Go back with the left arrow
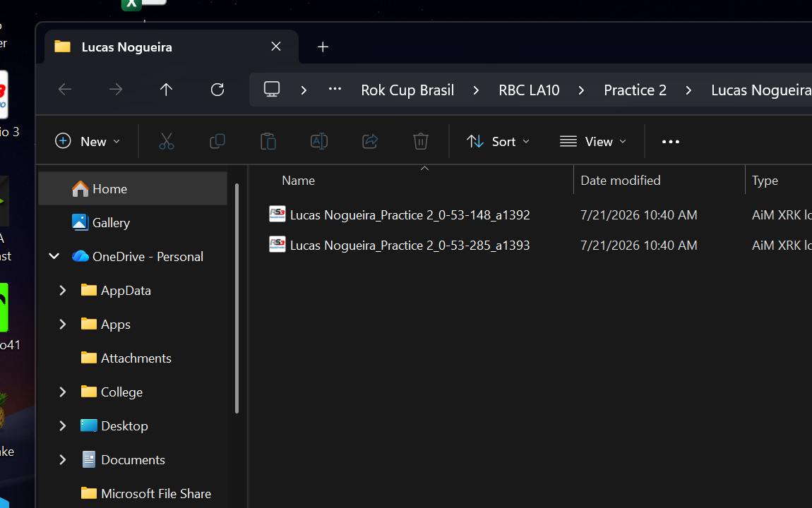Image resolution: width=812 pixels, height=508 pixels. pos(65,90)
